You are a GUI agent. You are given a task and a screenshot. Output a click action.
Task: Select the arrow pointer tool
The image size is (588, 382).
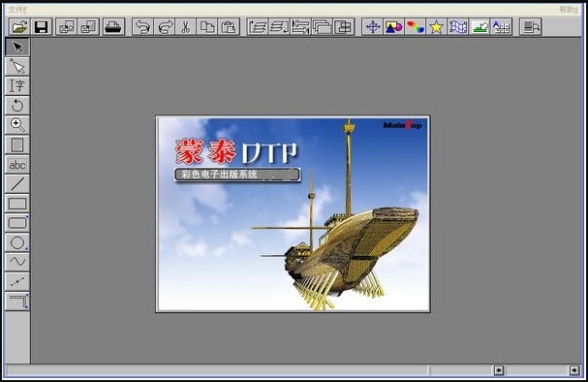[17, 47]
